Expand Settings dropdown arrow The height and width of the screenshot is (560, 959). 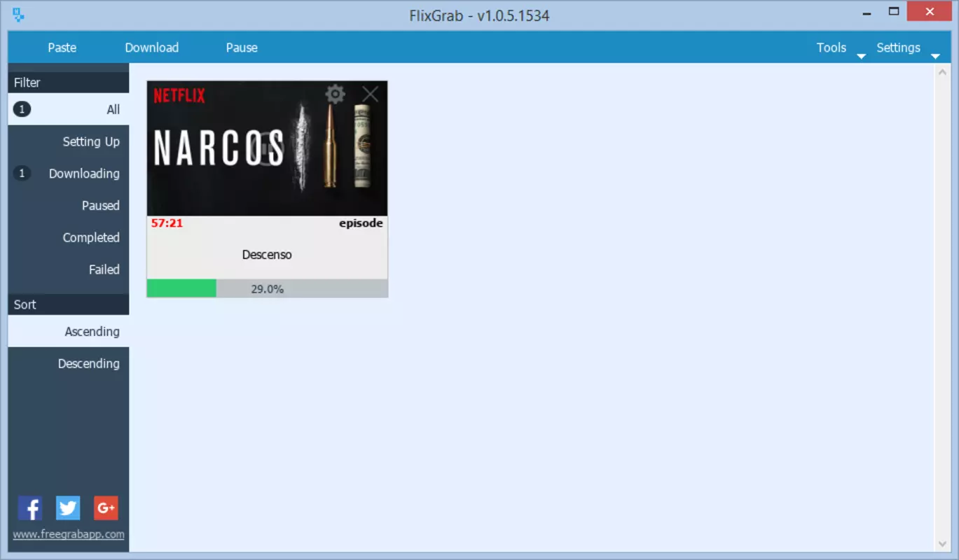tap(935, 56)
